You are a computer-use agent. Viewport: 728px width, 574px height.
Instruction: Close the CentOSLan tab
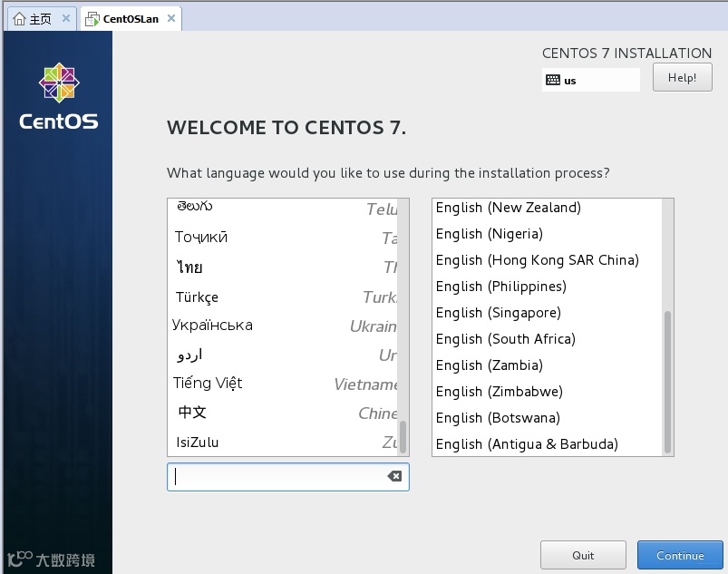click(171, 18)
